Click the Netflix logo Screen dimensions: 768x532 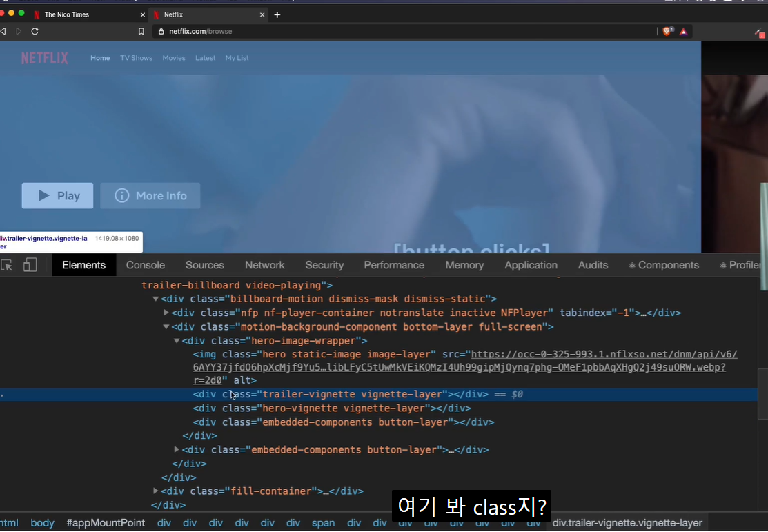(x=45, y=58)
